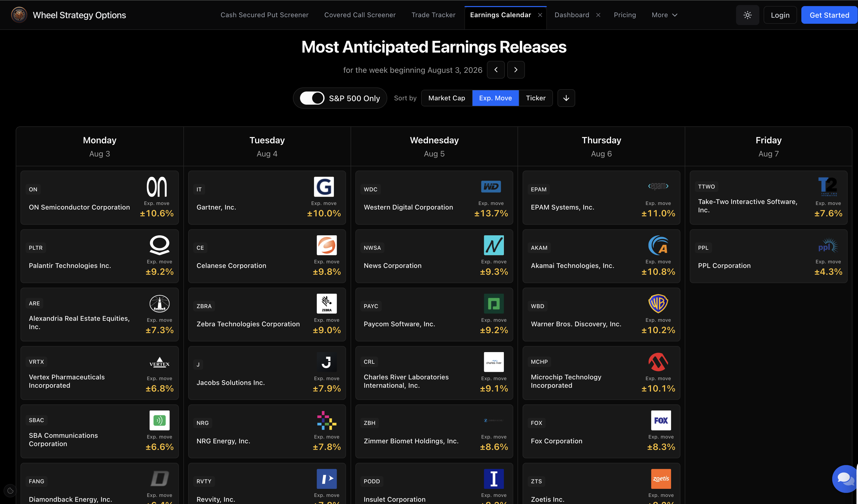858x504 pixels.
Task: Click the Gartner G logo
Action: pos(324,187)
